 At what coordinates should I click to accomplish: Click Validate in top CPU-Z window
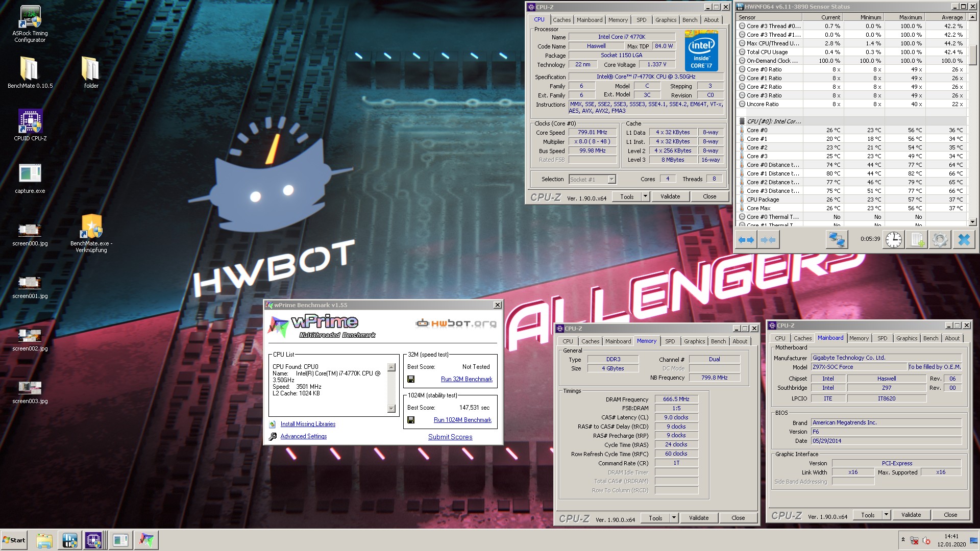(670, 196)
